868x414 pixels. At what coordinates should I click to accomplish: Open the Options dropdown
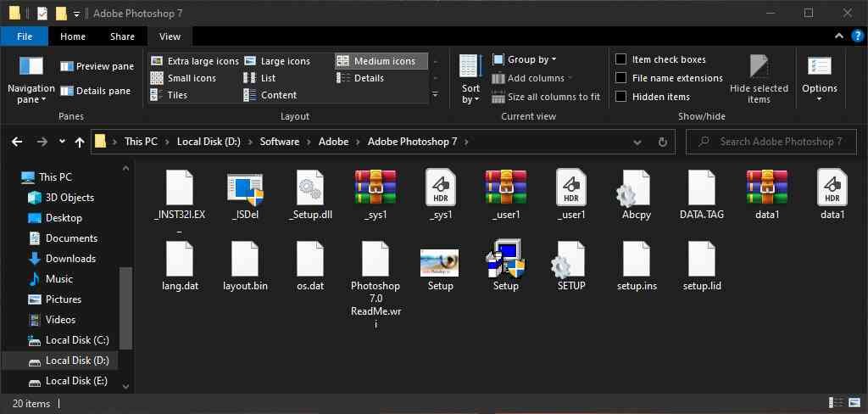[820, 79]
